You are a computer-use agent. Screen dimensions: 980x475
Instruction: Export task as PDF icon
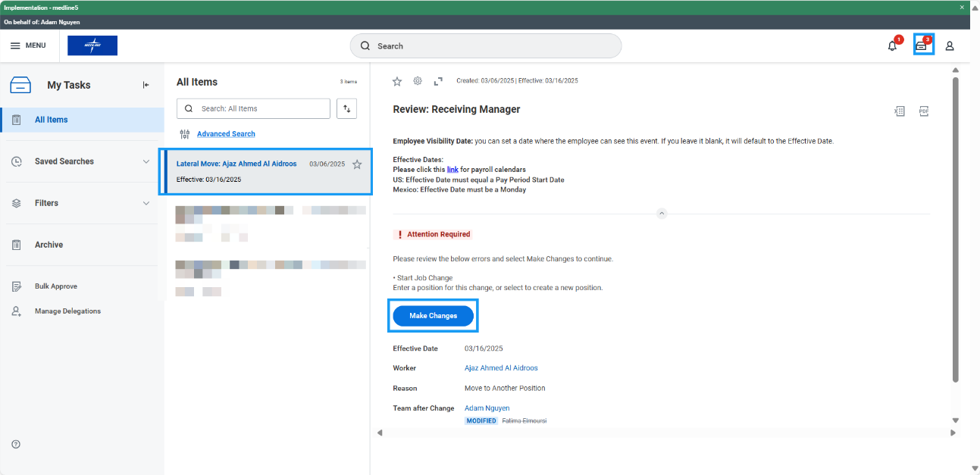coord(924,111)
